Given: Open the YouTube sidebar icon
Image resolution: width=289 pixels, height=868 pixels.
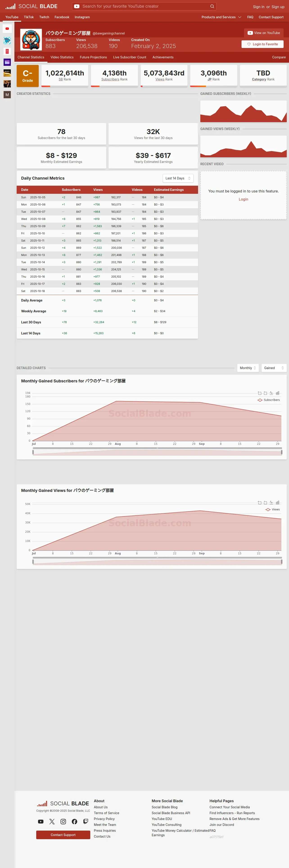Looking at the screenshot, I should click(7, 29).
